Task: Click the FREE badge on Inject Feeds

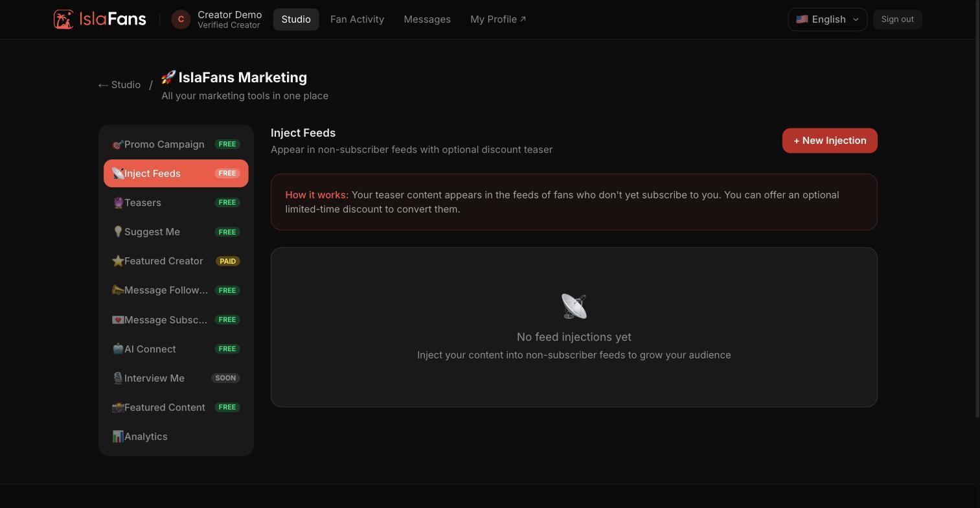Action: pyautogui.click(x=227, y=174)
